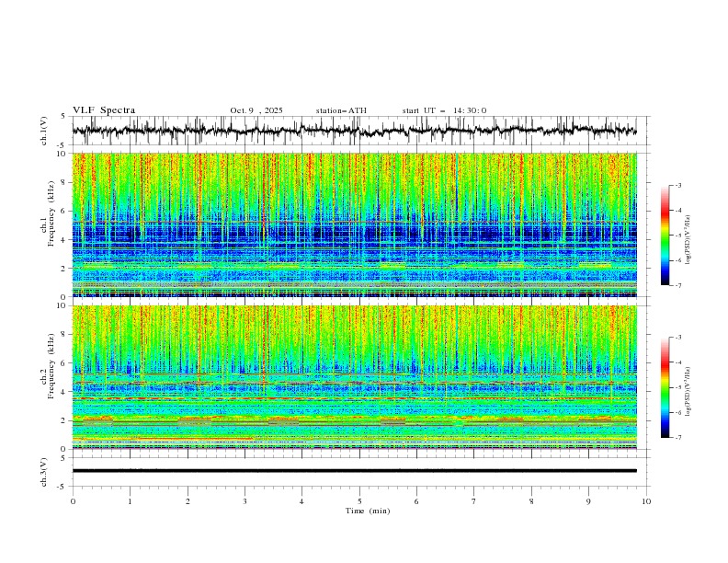728x563 pixels.
Task: Click the time-axis tick label "0"
Action: pos(73,501)
